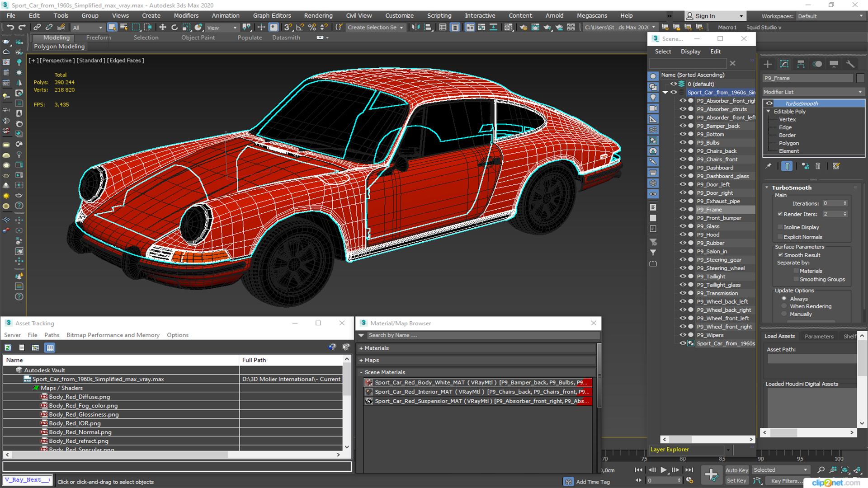The height and width of the screenshot is (488, 868).
Task: Click the Auto Key button
Action: (x=737, y=470)
